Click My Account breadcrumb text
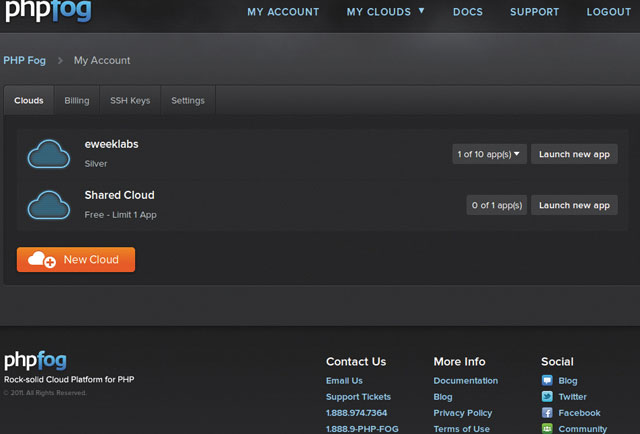The height and width of the screenshot is (434, 640). [102, 60]
